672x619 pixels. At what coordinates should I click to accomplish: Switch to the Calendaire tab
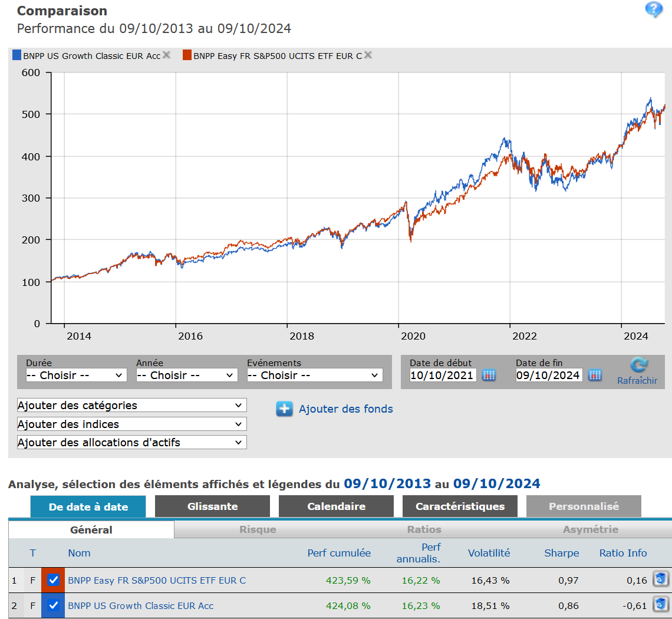[x=337, y=506]
